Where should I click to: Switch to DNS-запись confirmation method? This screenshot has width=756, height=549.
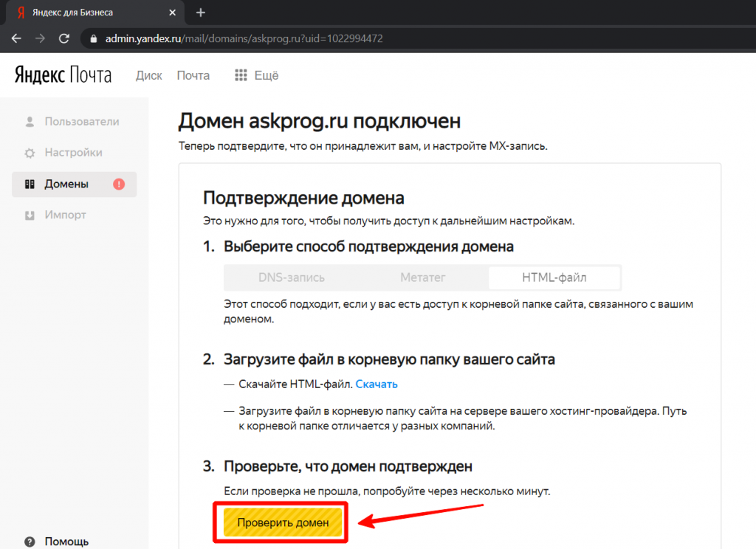click(x=291, y=278)
